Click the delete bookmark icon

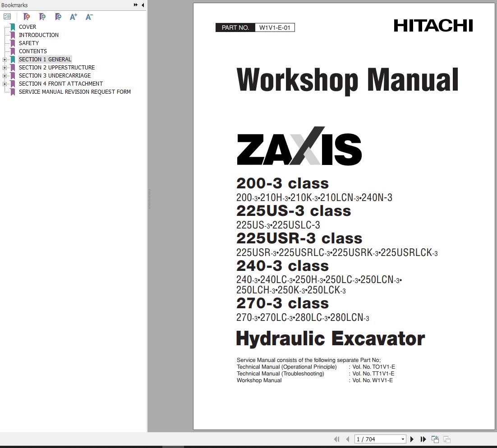pos(27,17)
